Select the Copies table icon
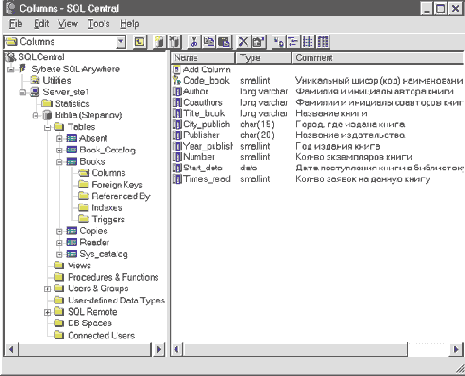 [72, 231]
